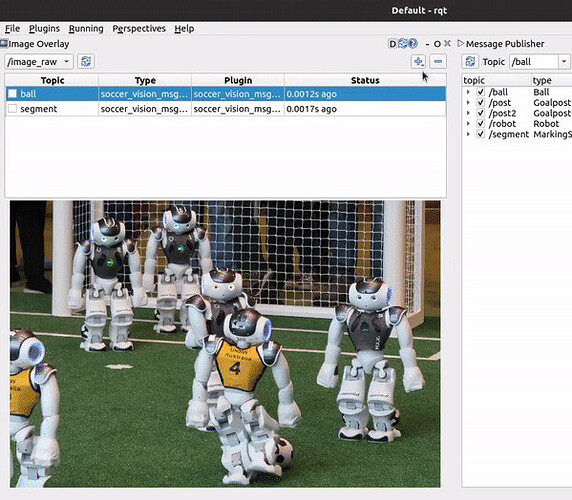Sort by the Status column header
Image resolution: width=572 pixels, height=500 pixels.
365,80
